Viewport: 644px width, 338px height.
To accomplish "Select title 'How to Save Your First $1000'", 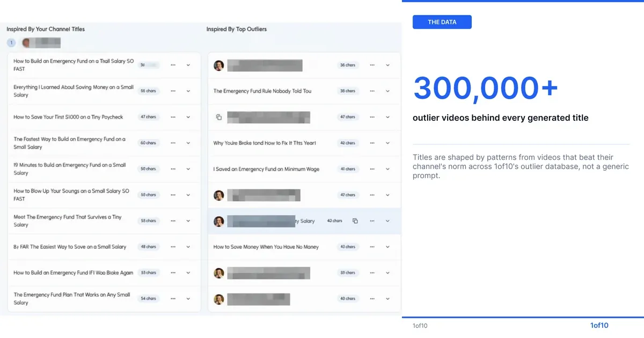I will pyautogui.click(x=68, y=117).
